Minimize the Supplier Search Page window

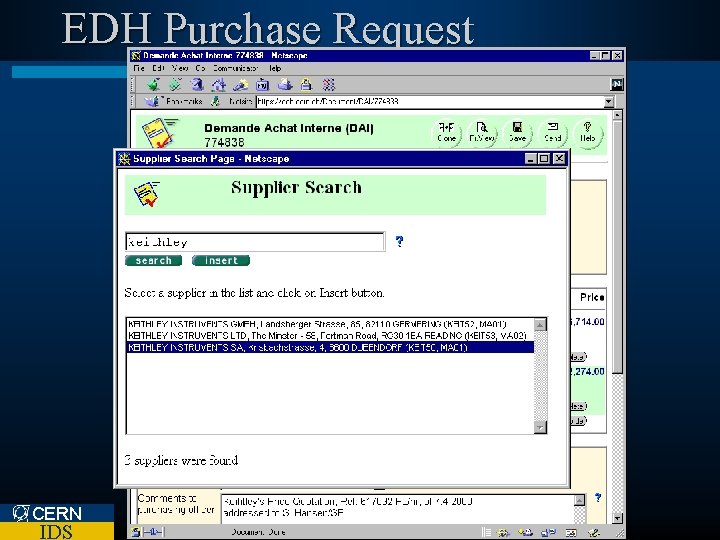pyautogui.click(x=531, y=158)
